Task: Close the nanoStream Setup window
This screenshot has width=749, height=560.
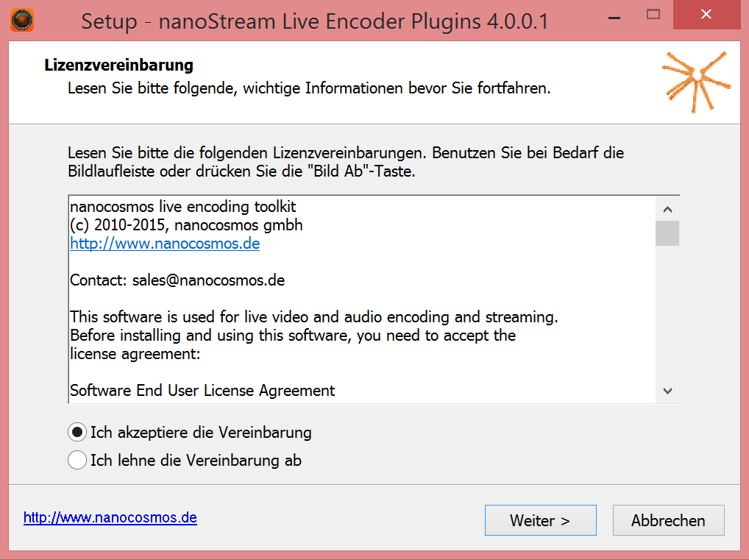Action: tap(706, 15)
